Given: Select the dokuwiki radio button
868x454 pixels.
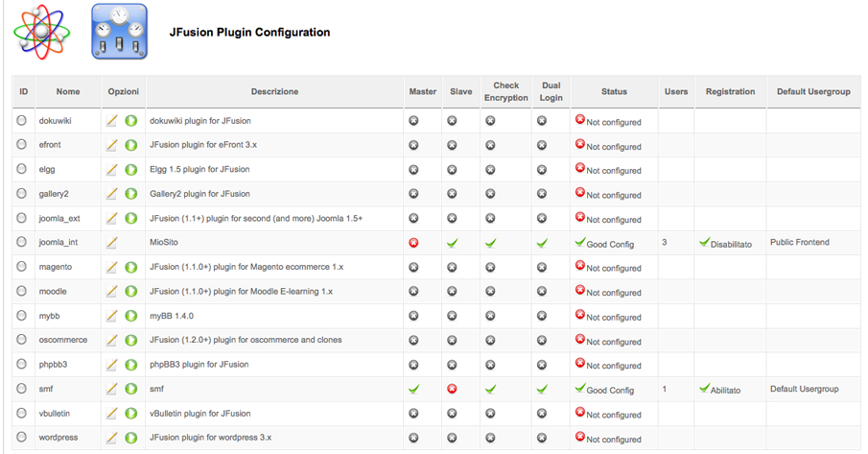Looking at the screenshot, I should click(x=22, y=120).
